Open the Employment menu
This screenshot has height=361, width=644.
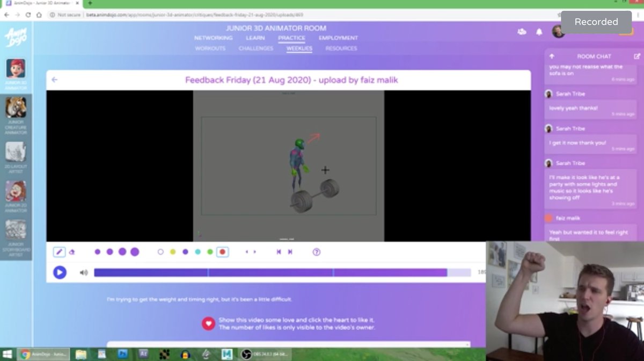(338, 38)
